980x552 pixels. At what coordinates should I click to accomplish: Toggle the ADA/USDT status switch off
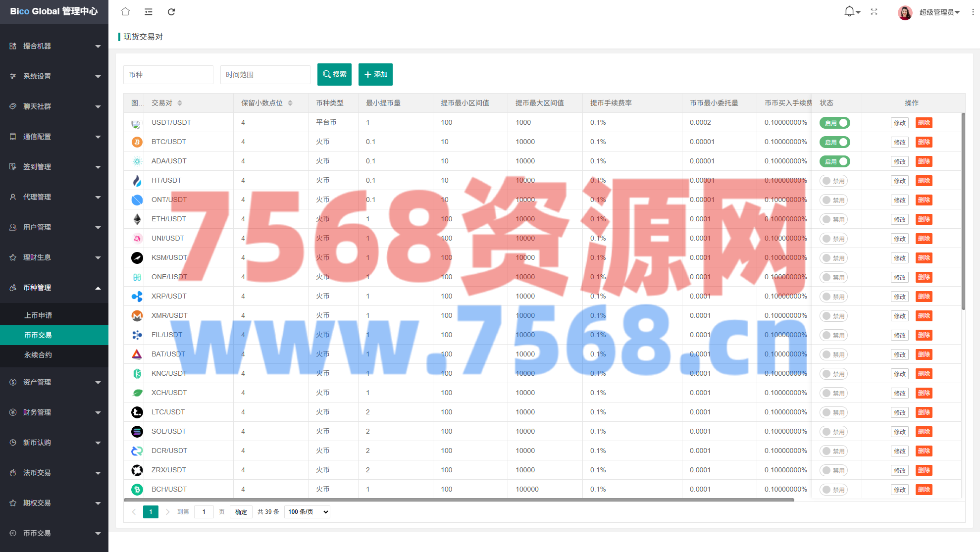coord(834,161)
